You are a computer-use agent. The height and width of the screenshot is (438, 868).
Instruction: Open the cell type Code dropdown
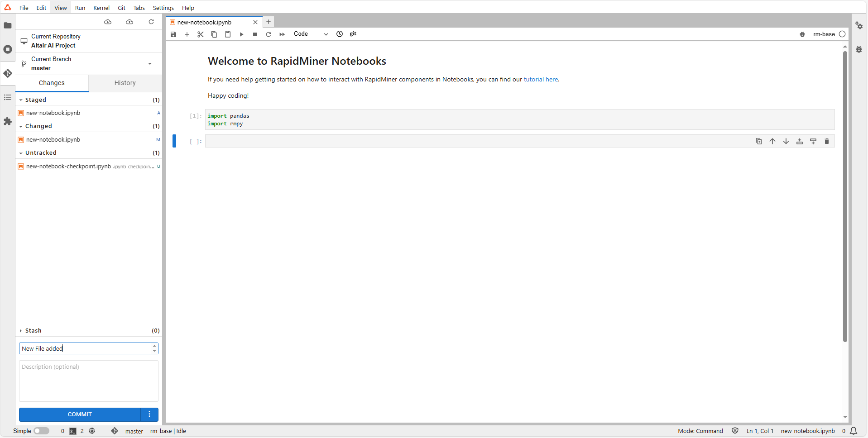[x=311, y=34]
